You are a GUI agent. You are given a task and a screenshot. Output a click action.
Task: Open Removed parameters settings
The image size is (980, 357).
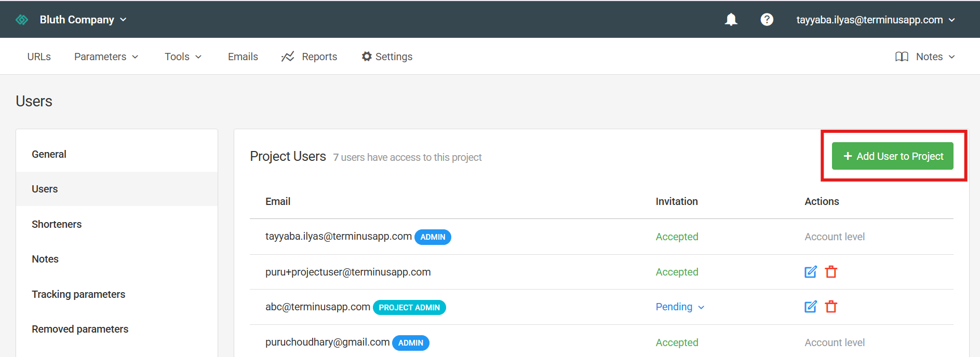tap(117, 329)
